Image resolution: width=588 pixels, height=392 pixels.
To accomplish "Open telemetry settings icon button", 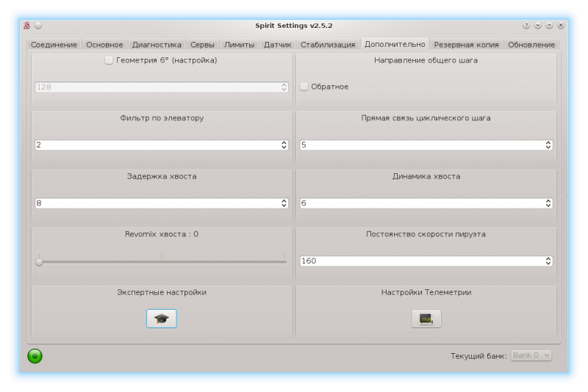I will tap(426, 319).
